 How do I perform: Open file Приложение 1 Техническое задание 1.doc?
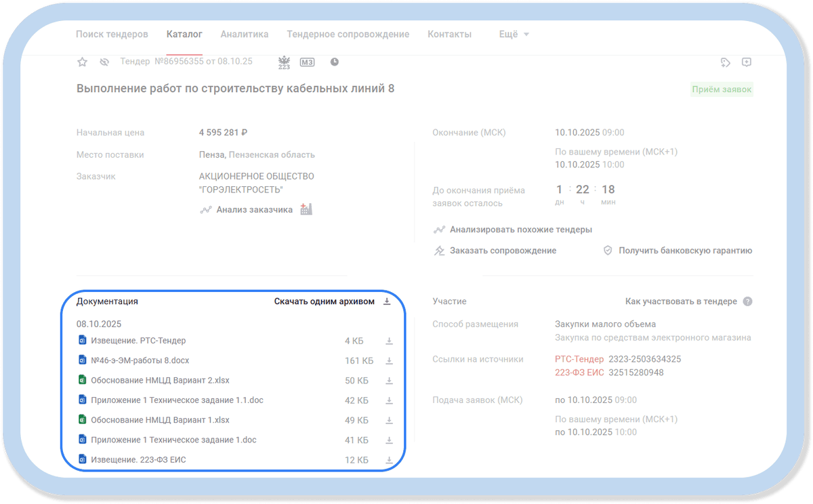(x=173, y=440)
